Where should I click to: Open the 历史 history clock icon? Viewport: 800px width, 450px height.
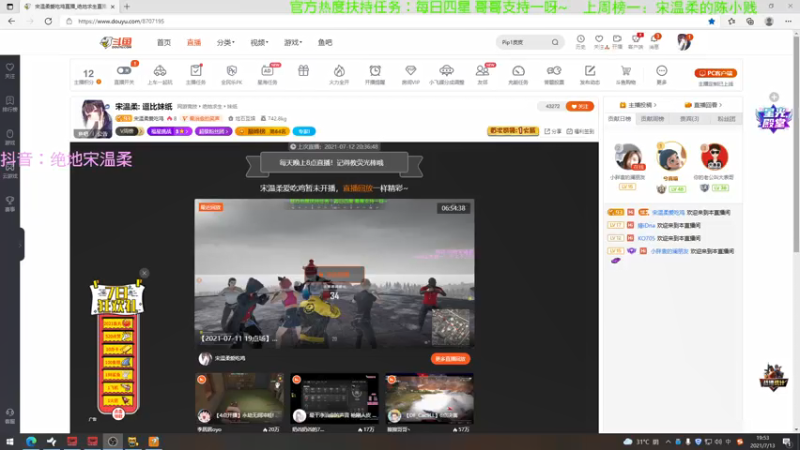point(581,42)
